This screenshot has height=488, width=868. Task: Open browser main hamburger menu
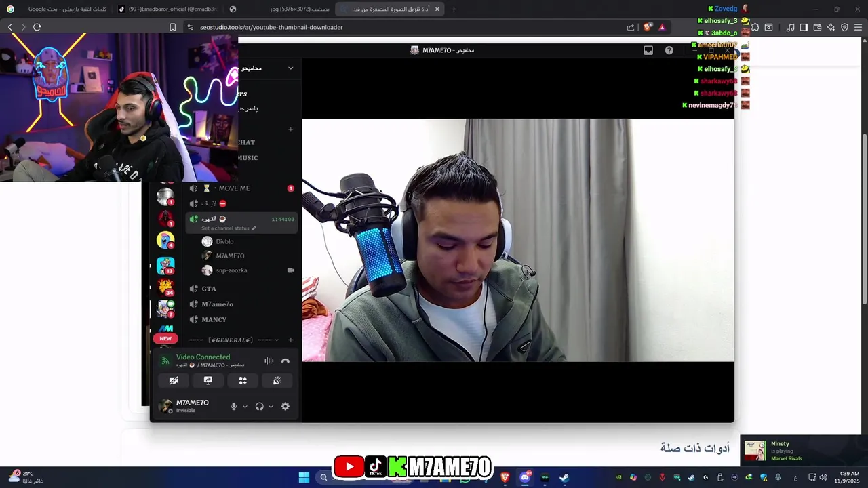[x=859, y=27]
